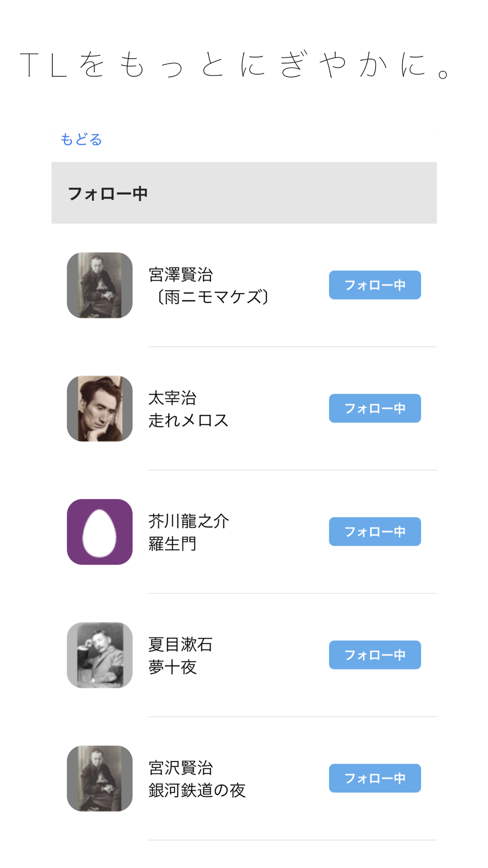Toggle follow state for 芥川龍之介 羅生門

click(x=374, y=532)
